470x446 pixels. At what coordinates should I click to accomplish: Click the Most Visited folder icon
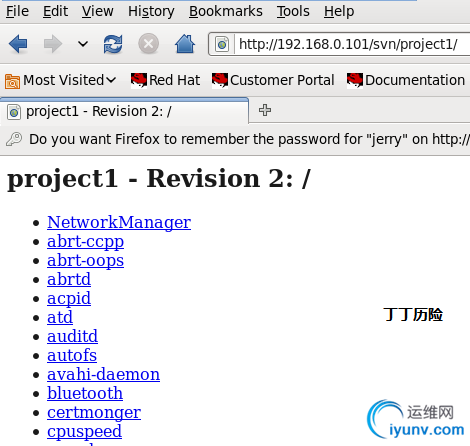12,81
